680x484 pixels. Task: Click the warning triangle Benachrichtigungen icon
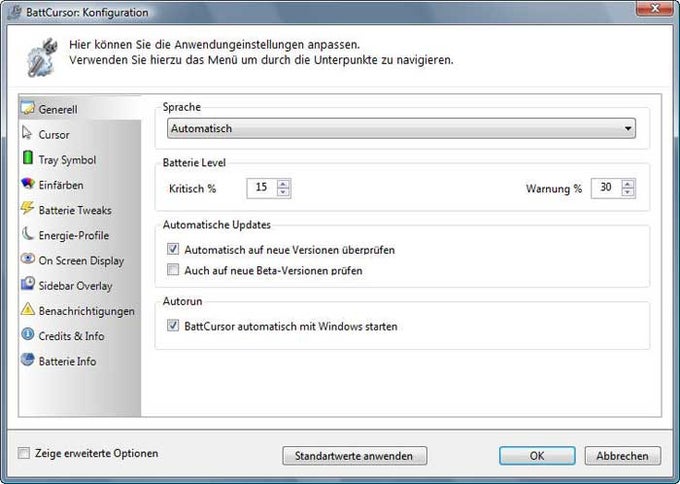click(x=27, y=309)
